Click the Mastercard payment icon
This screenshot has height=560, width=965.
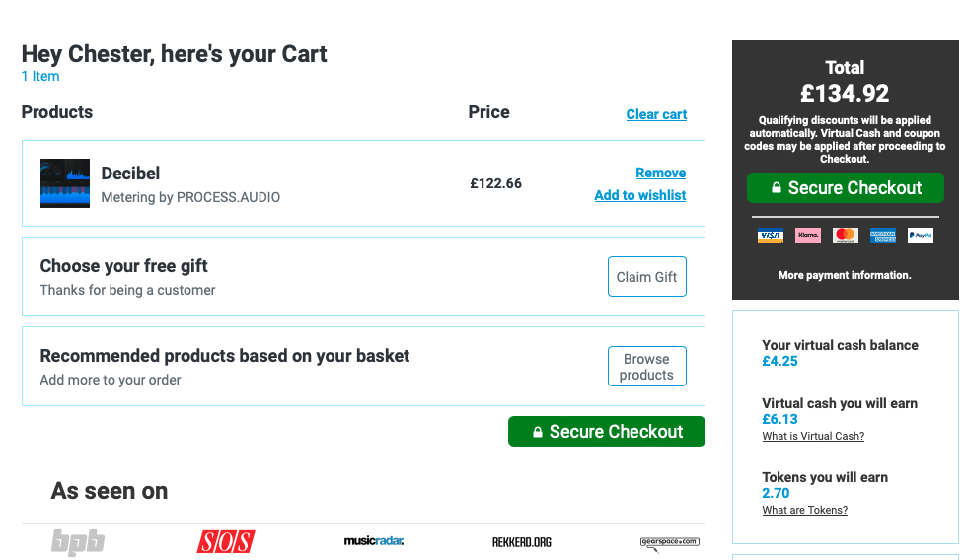click(845, 235)
